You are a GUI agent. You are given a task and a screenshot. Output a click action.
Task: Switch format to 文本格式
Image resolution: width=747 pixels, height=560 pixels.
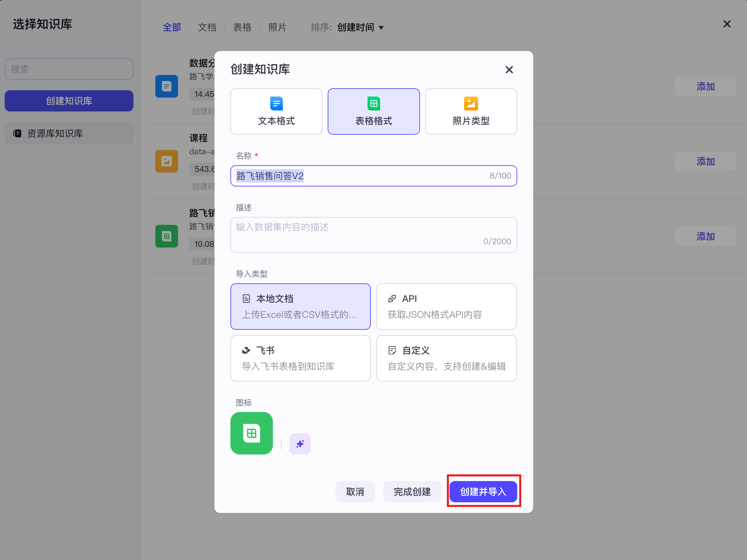[276, 111]
